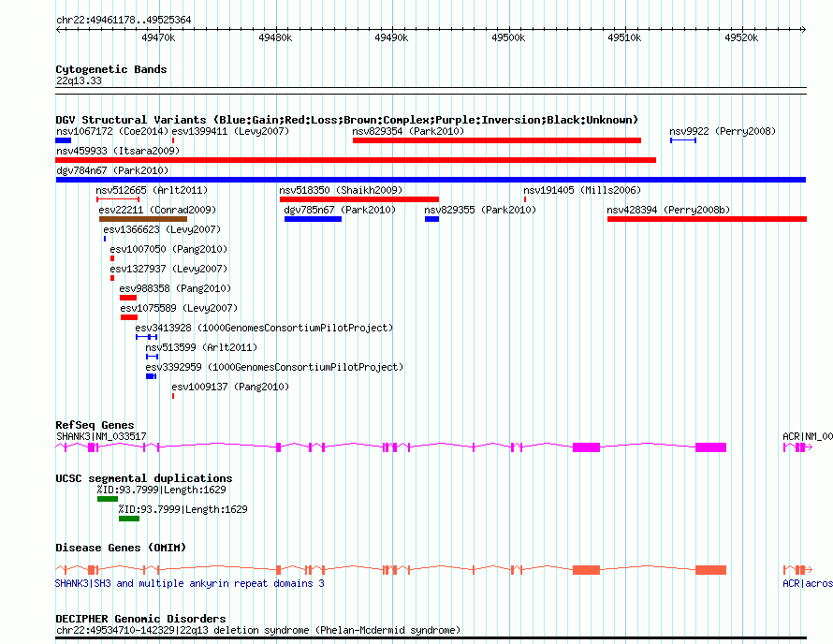The width and height of the screenshot is (833, 644).
Task: Click the orange OMIM ACR gene glyph
Action: point(797,570)
